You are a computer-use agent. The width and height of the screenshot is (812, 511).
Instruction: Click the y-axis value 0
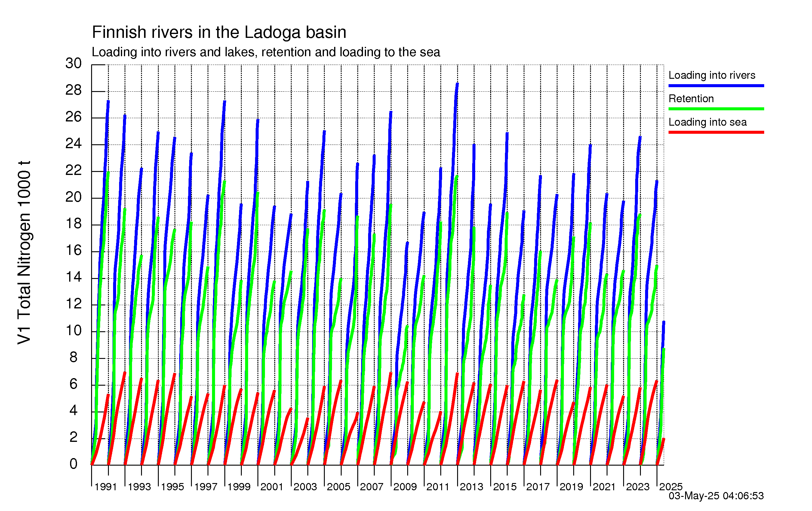(x=73, y=464)
